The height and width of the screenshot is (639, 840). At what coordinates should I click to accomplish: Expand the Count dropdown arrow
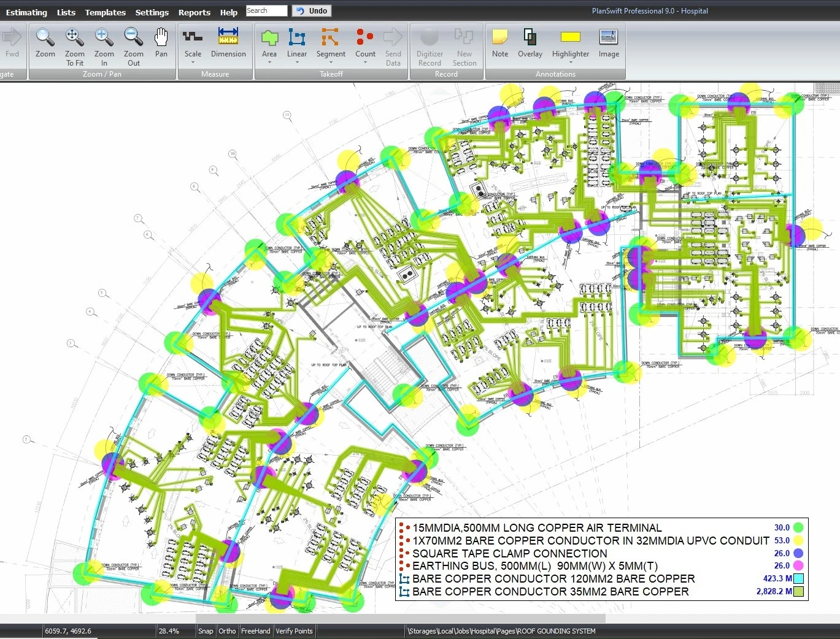365,63
